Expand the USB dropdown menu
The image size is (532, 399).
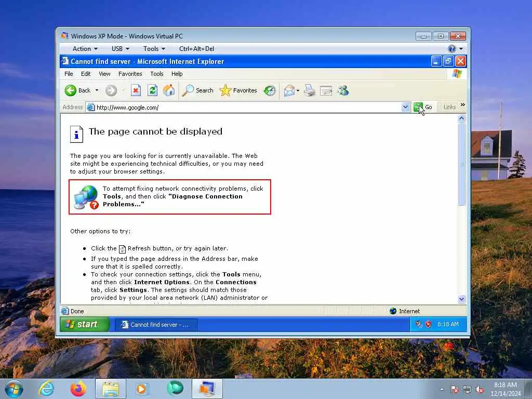[121, 49]
